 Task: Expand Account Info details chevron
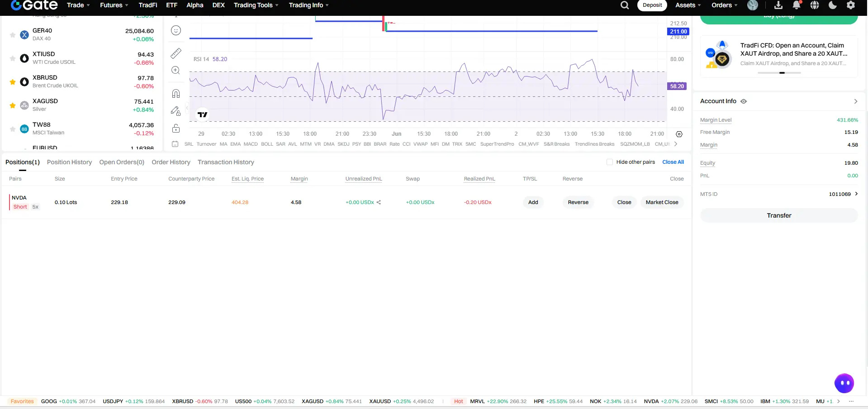click(856, 101)
